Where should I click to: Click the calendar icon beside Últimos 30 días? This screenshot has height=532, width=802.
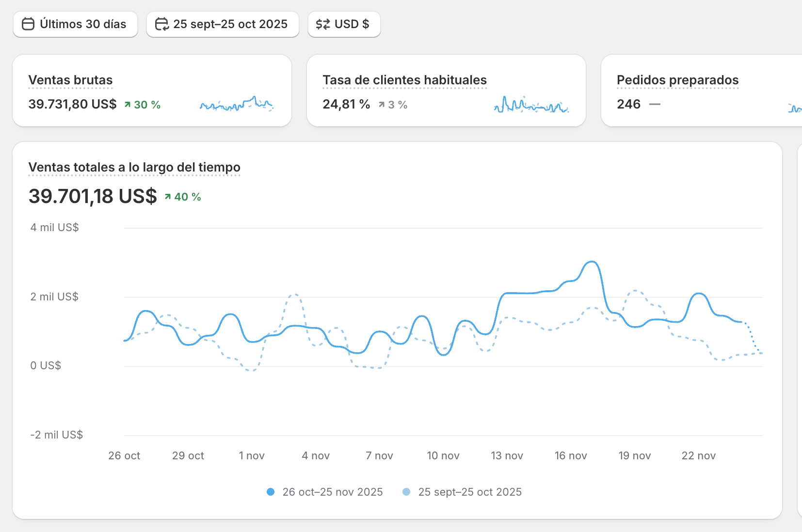(x=28, y=24)
